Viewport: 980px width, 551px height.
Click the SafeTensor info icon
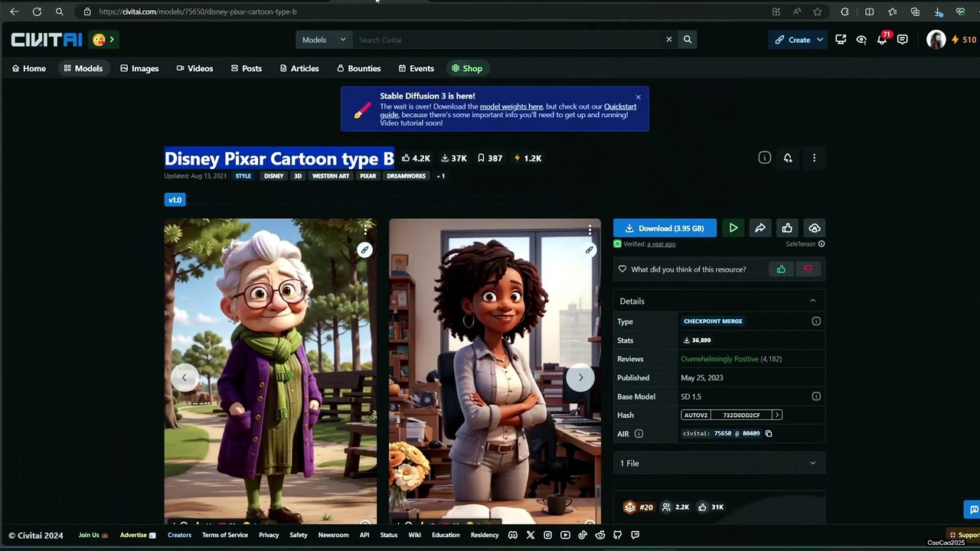pyautogui.click(x=822, y=244)
